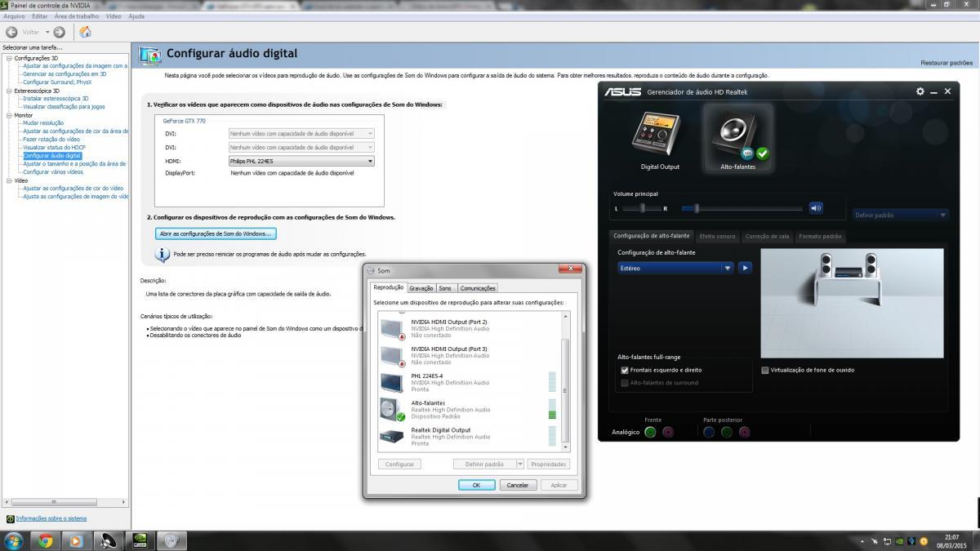Image resolution: width=980 pixels, height=551 pixels.
Task: Click OK in the Som dialog
Action: [477, 485]
